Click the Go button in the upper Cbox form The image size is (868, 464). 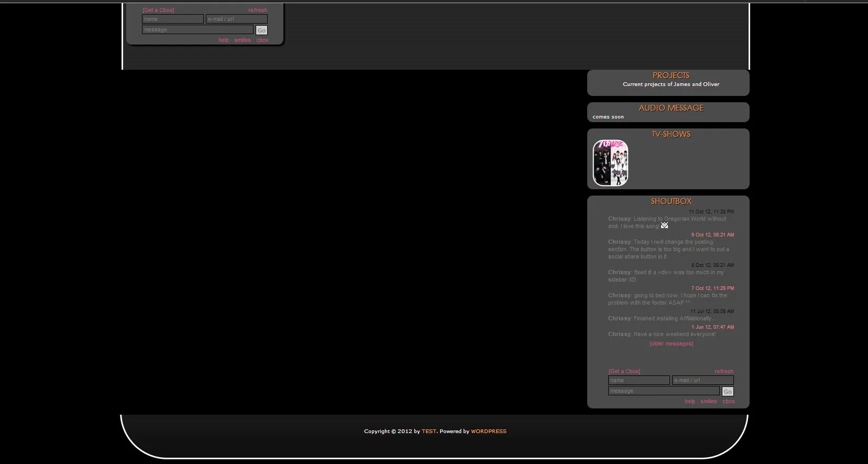click(261, 30)
